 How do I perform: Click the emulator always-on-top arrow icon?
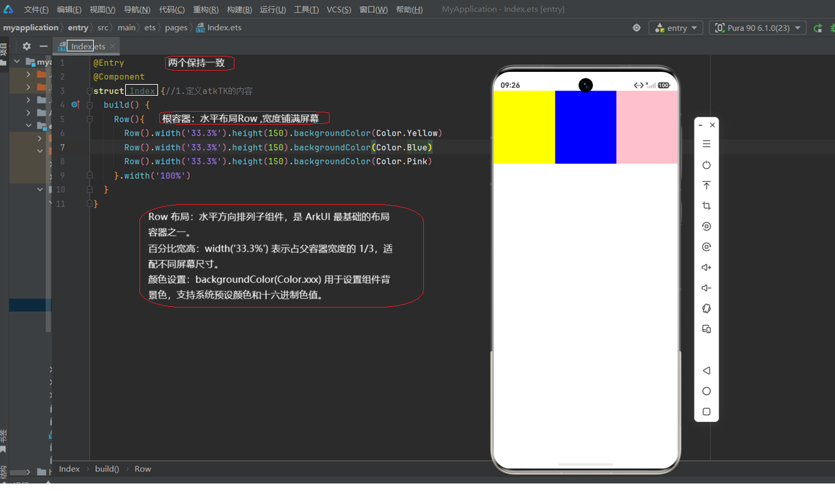pos(707,186)
